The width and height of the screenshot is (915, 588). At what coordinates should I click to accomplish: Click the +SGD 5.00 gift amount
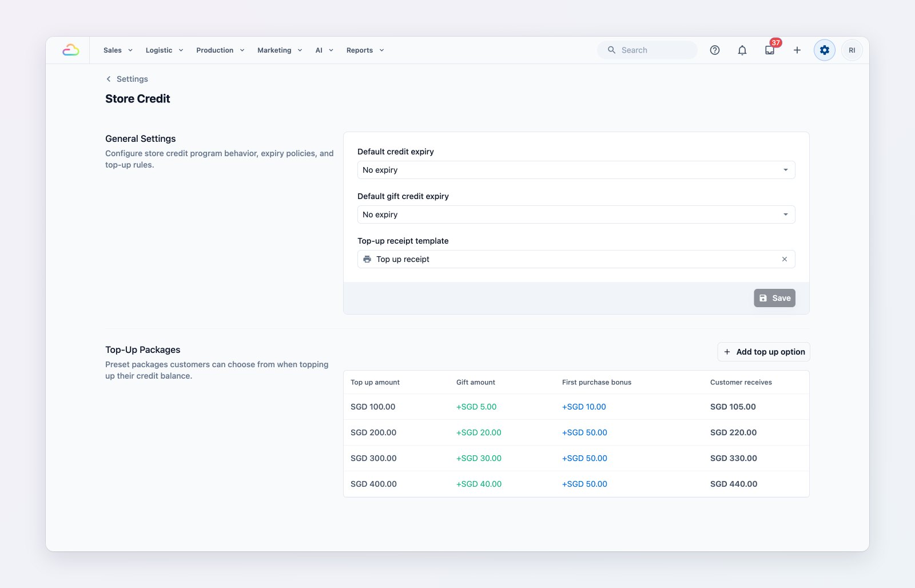(476, 407)
